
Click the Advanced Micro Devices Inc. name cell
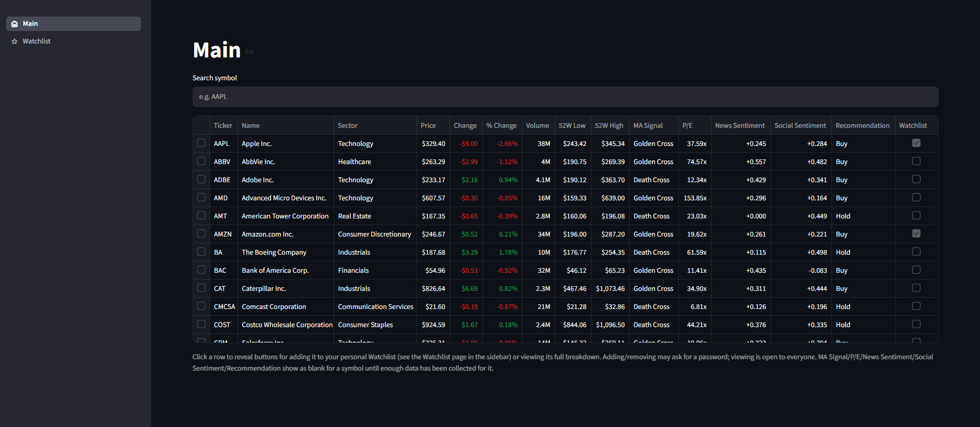coord(286,198)
